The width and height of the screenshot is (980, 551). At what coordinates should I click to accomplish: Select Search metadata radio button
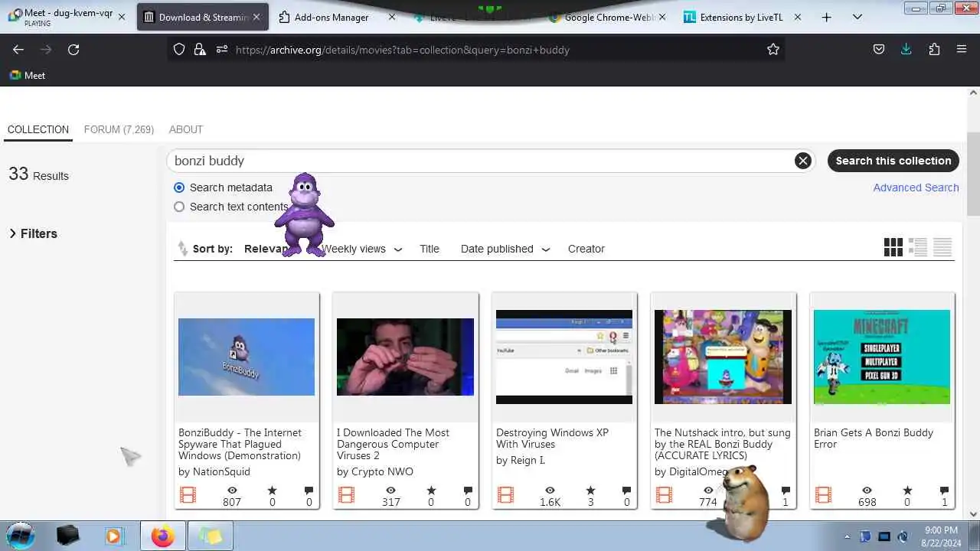click(x=179, y=187)
